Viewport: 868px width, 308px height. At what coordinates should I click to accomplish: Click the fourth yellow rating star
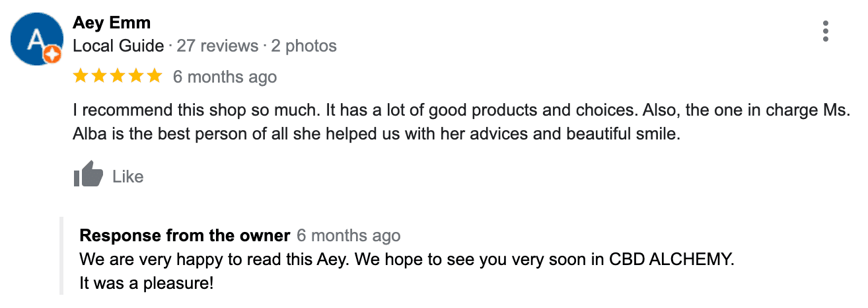(x=136, y=76)
